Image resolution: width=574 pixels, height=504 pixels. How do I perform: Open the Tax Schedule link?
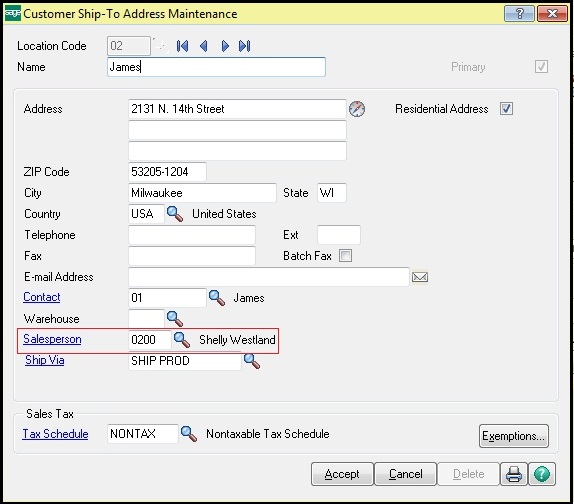click(55, 434)
